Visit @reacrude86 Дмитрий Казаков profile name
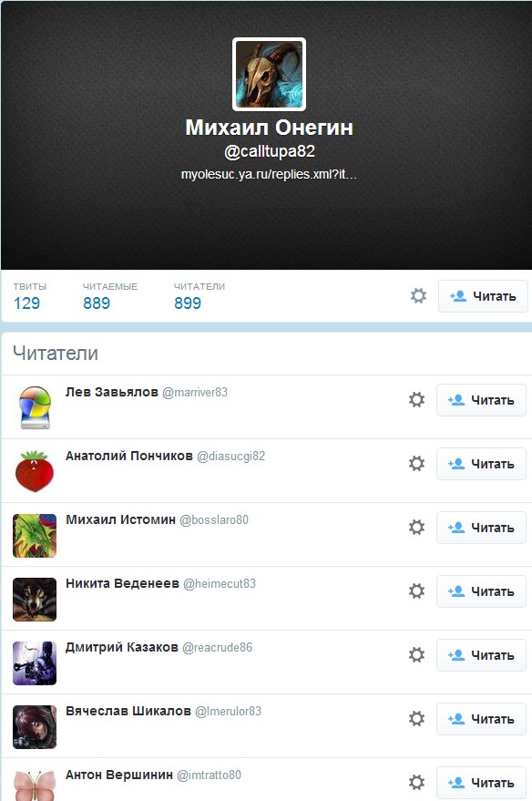532x801 pixels. [121, 647]
